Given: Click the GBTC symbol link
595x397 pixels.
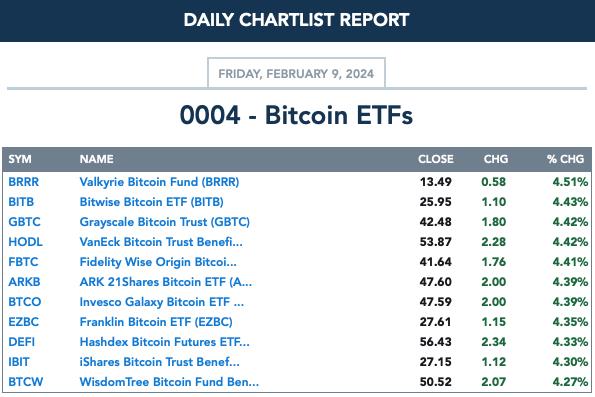Looking at the screenshot, I should (24, 222).
